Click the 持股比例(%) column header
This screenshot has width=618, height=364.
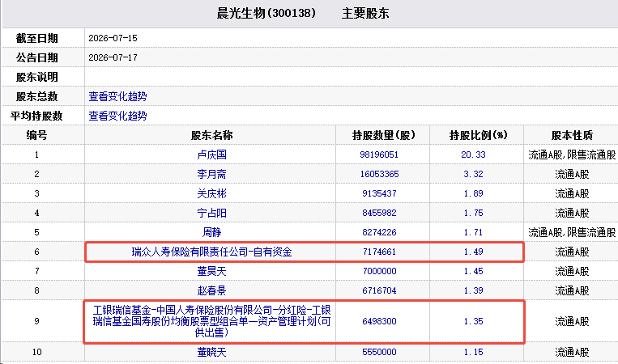pos(478,135)
